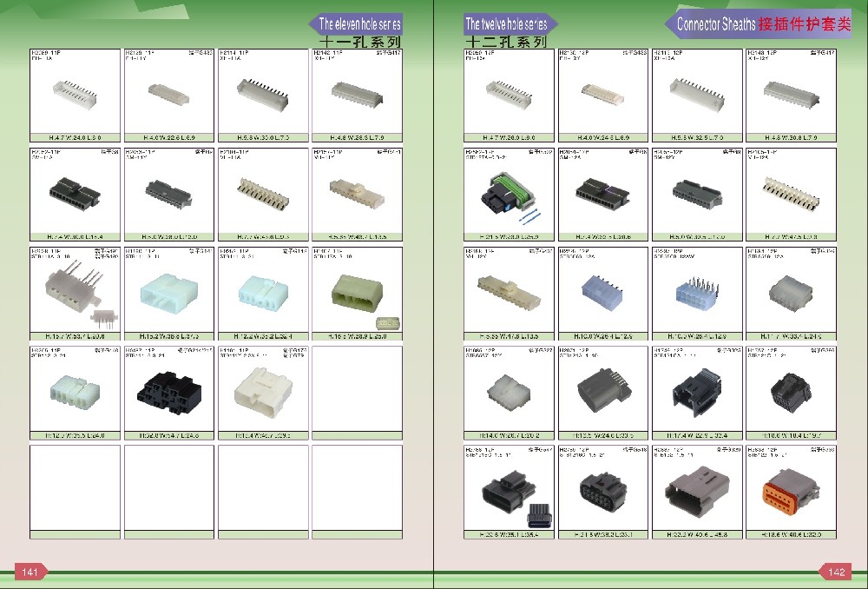Click the caption "H.5.85 W.47.8 L.13.5"

tap(509, 336)
